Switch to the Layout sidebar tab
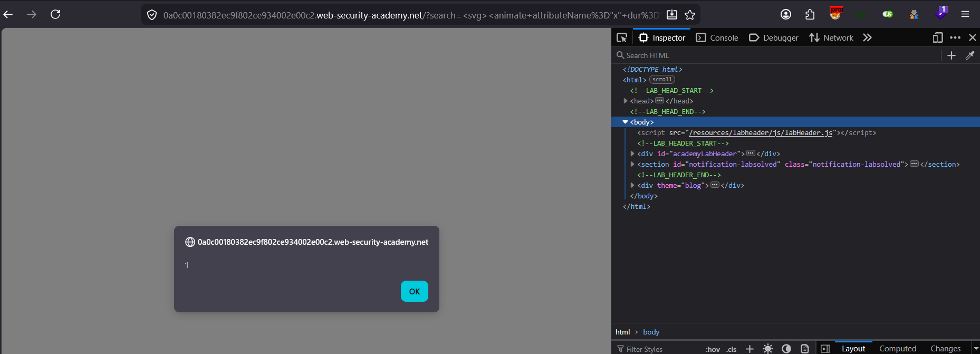Viewport: 980px width, 354px height. pos(853,348)
